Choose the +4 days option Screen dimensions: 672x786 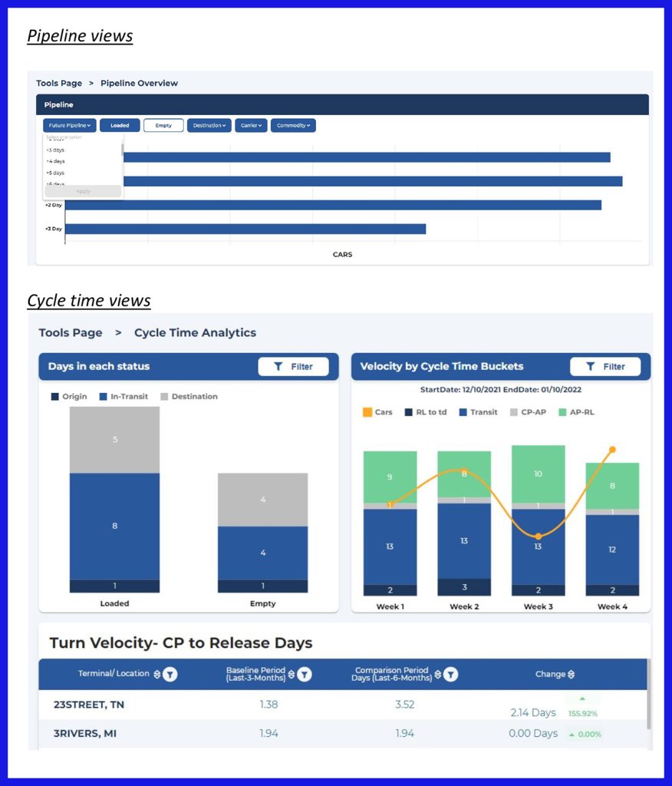[55, 161]
